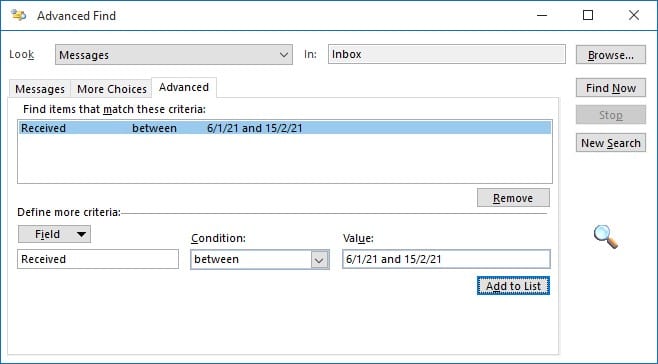This screenshot has width=658, height=364.
Task: Click the Value box with 6/1/21 and 15/2/21
Action: [x=446, y=259]
